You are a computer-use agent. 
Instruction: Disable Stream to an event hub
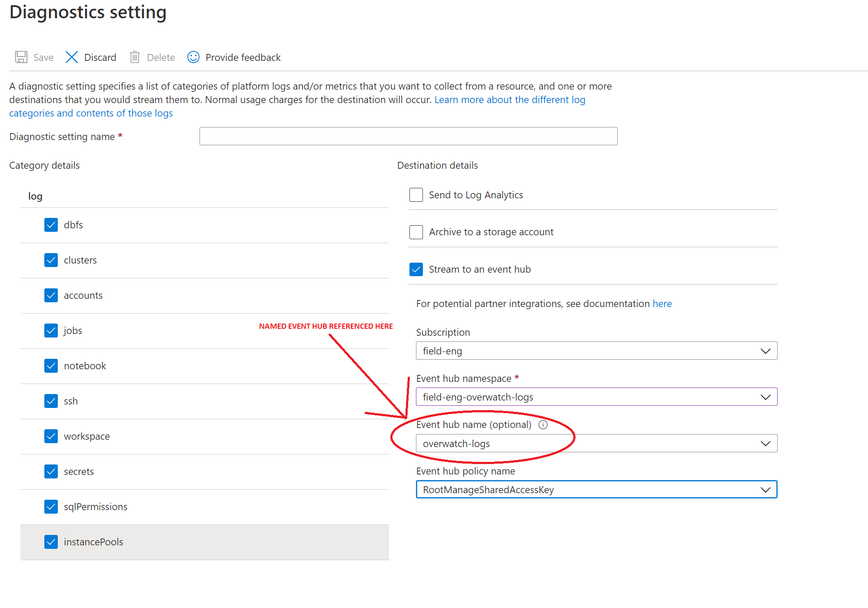[416, 269]
